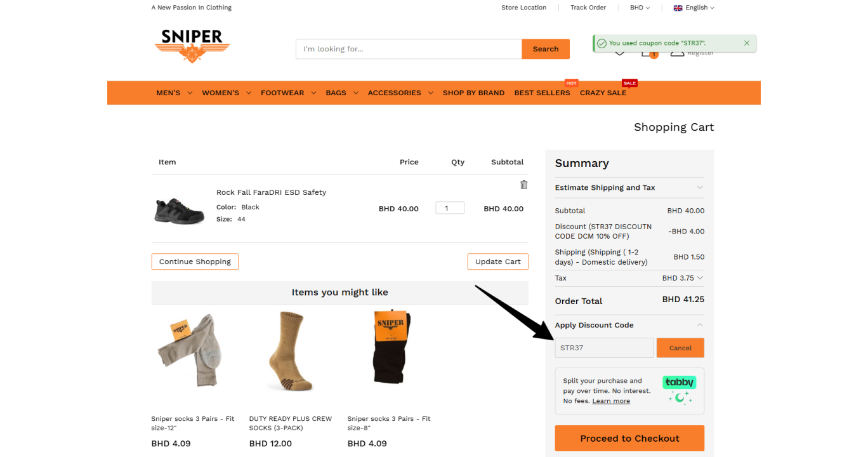The width and height of the screenshot is (868, 457).
Task: Click the Register link
Action: click(x=700, y=53)
